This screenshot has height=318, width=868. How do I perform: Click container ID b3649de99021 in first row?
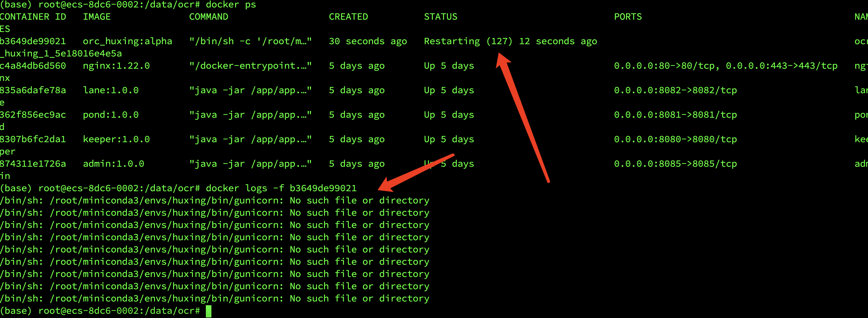point(33,41)
